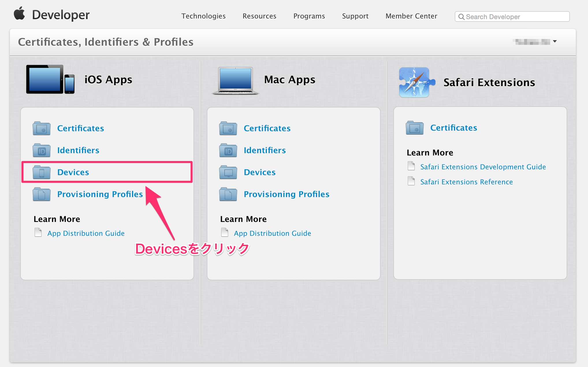
Task: Click the iOS Provisioning Profiles folder icon
Action: [42, 194]
